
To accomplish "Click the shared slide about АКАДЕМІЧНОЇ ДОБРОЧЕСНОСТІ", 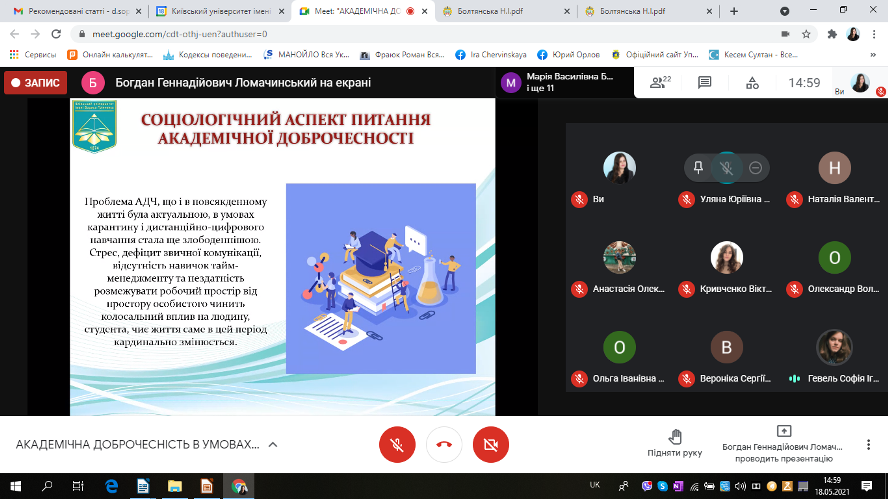I will click(283, 257).
